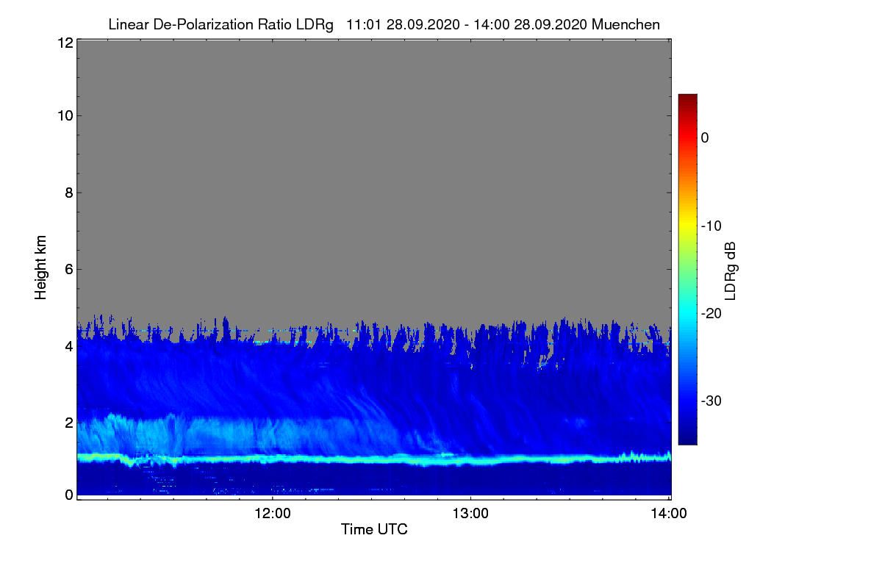Click the 'LDRg dB' colorbar label
This screenshot has height=588, width=882.
[x=731, y=271]
